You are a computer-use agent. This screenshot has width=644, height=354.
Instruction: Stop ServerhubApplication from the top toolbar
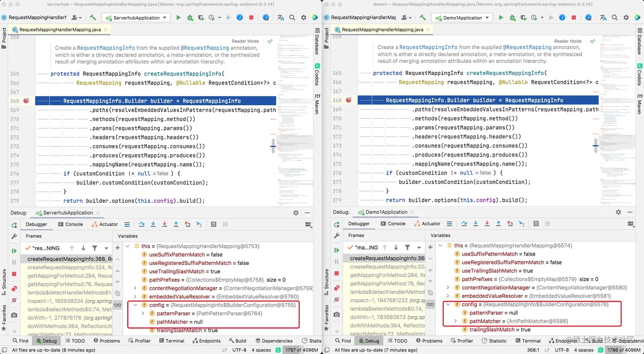coord(251,18)
